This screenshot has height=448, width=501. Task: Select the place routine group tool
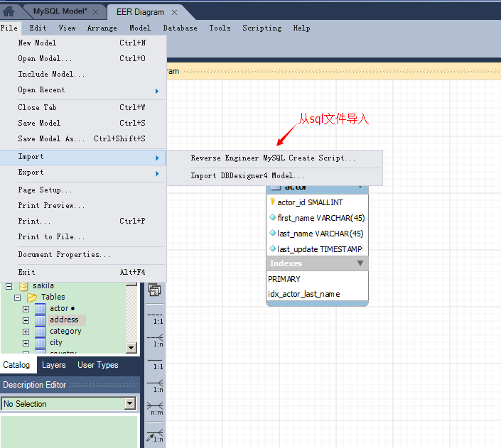click(x=155, y=290)
